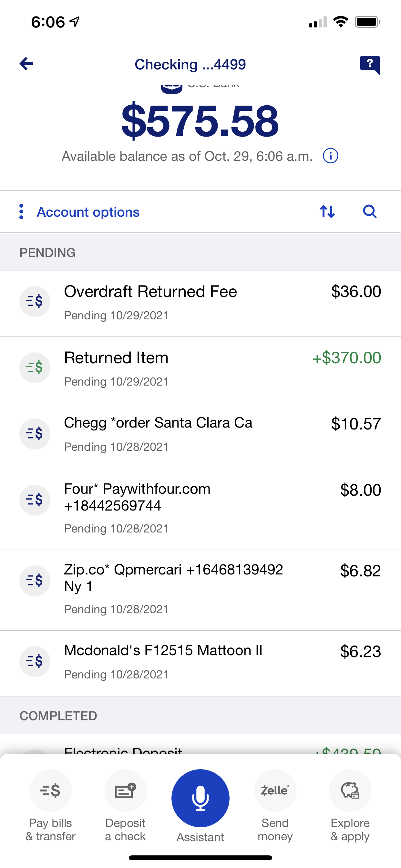Tap the $575.58 available balance
Image resolution: width=401 pixels, height=868 pixels.
click(x=200, y=121)
